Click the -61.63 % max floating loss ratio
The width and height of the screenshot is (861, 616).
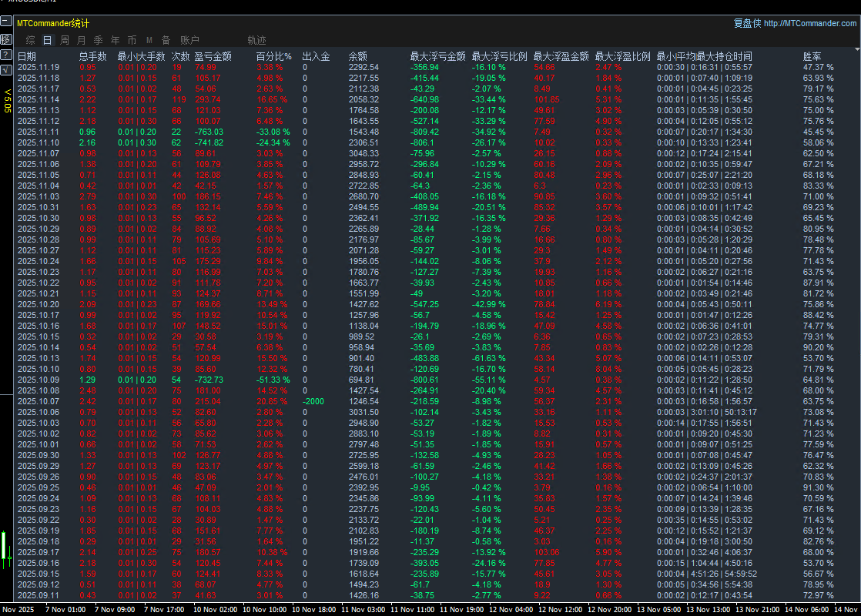[489, 358]
